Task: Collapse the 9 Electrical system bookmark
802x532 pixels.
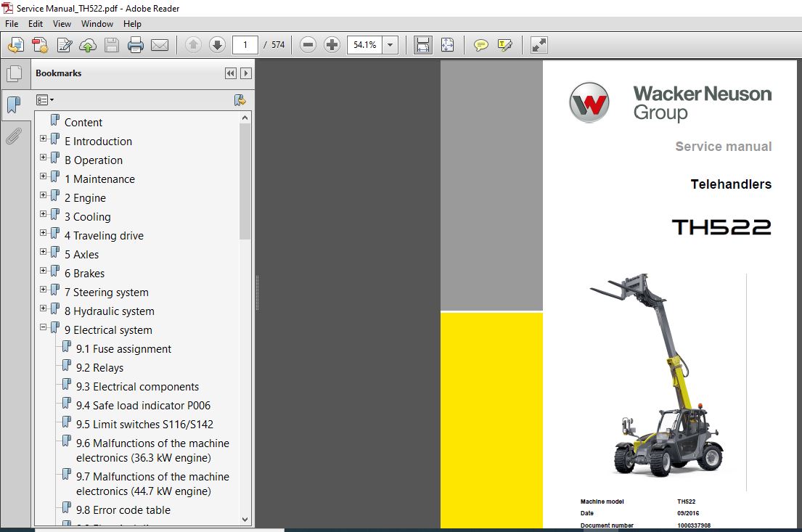Action: pyautogui.click(x=44, y=327)
